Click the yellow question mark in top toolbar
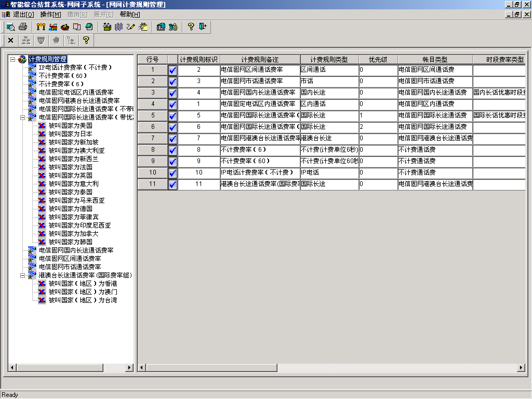This screenshot has width=532, height=399. (191, 26)
